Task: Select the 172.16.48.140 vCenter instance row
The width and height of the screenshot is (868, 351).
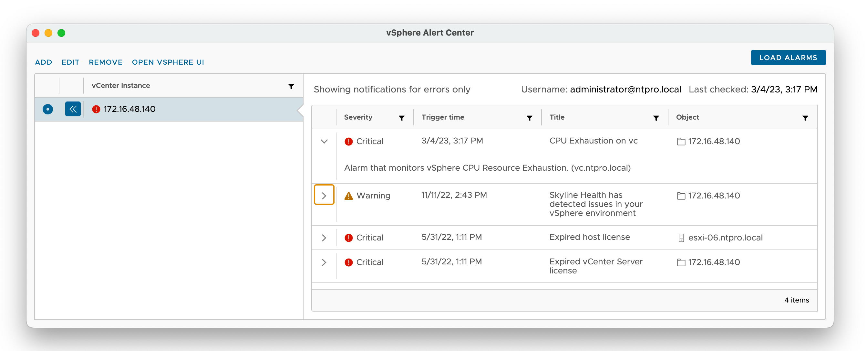Action: [169, 109]
